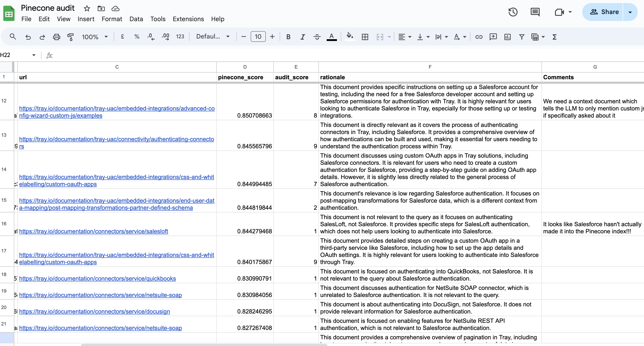
Task: Open the Extensions menu
Action: (x=188, y=19)
